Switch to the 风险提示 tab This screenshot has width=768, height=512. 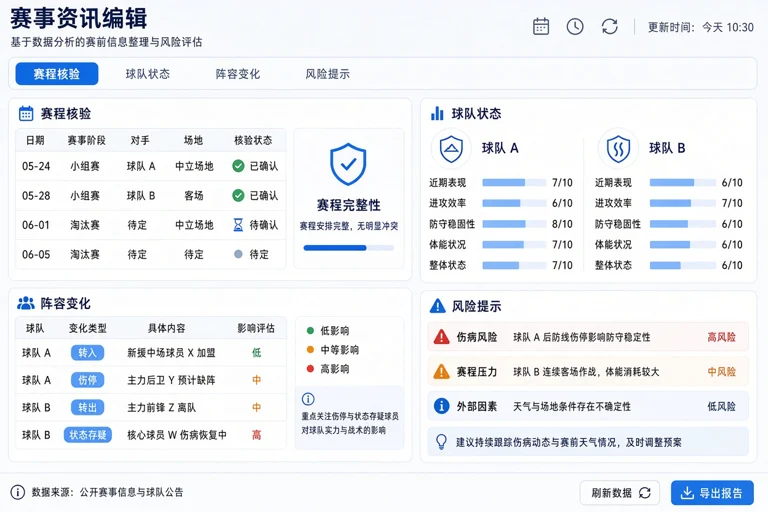pos(328,74)
